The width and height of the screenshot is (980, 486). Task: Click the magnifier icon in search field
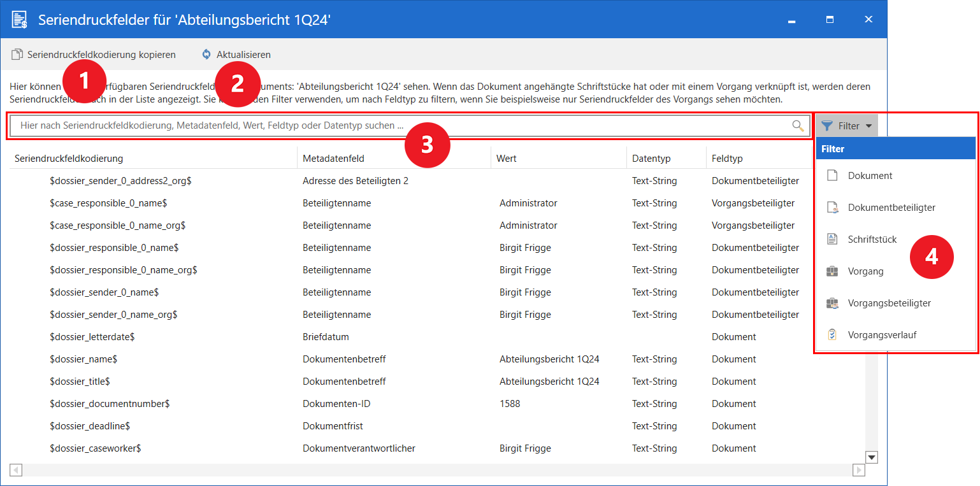click(798, 126)
